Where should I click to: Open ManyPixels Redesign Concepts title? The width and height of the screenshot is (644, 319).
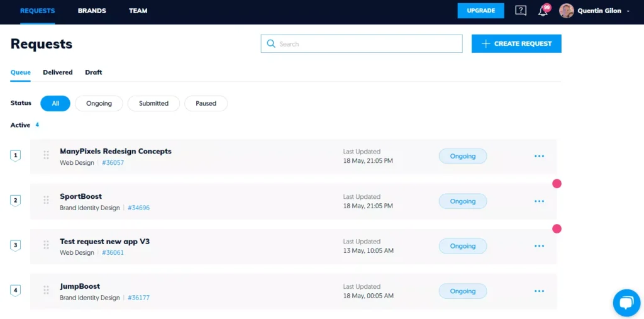point(116,151)
